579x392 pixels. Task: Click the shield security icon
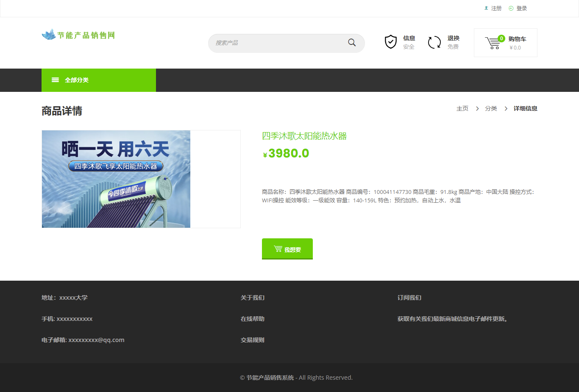tap(391, 42)
